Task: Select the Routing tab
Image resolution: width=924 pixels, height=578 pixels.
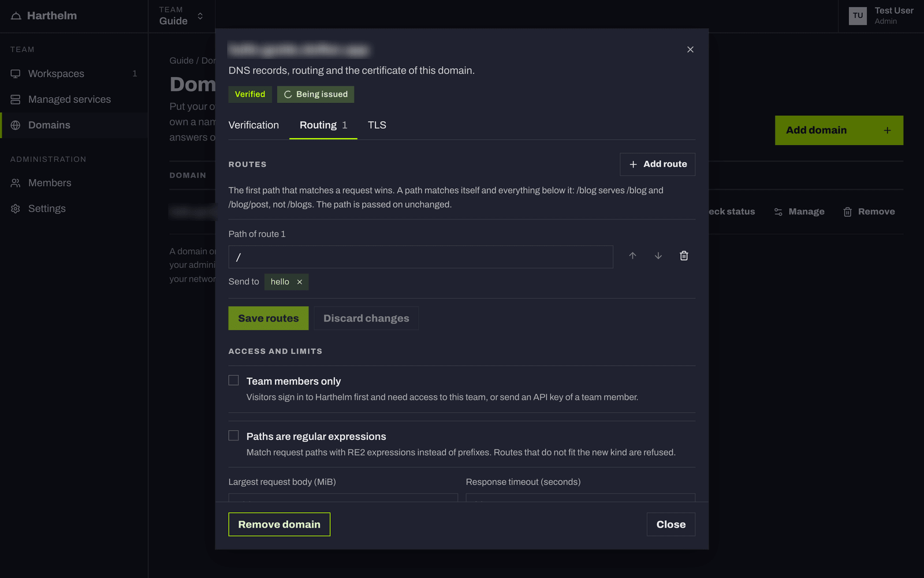Action: coord(323,125)
